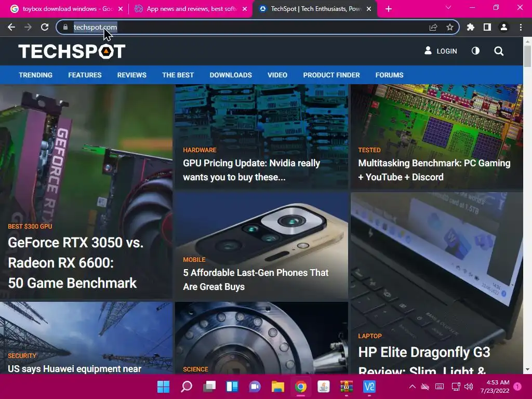Open Chrome three-dot menu
Viewport: 532px width, 399px height.
tap(521, 27)
